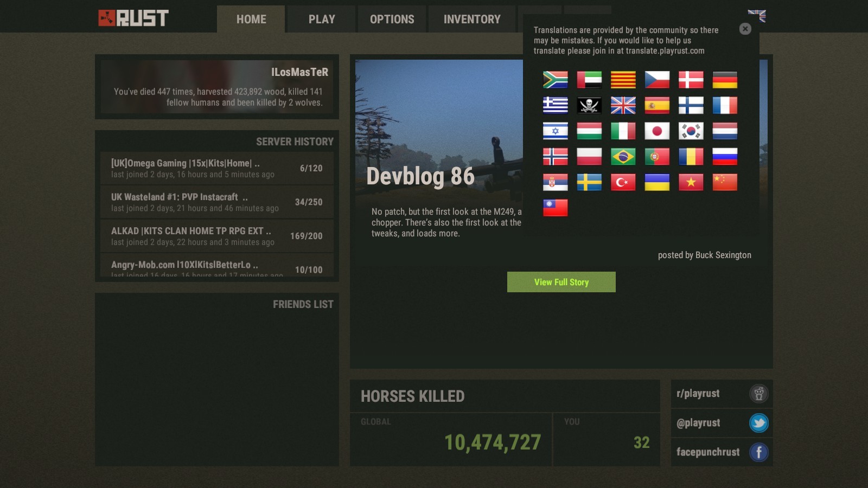Viewport: 868px width, 488px height.
Task: Join Angry-Mob.com server from history
Action: point(217,265)
